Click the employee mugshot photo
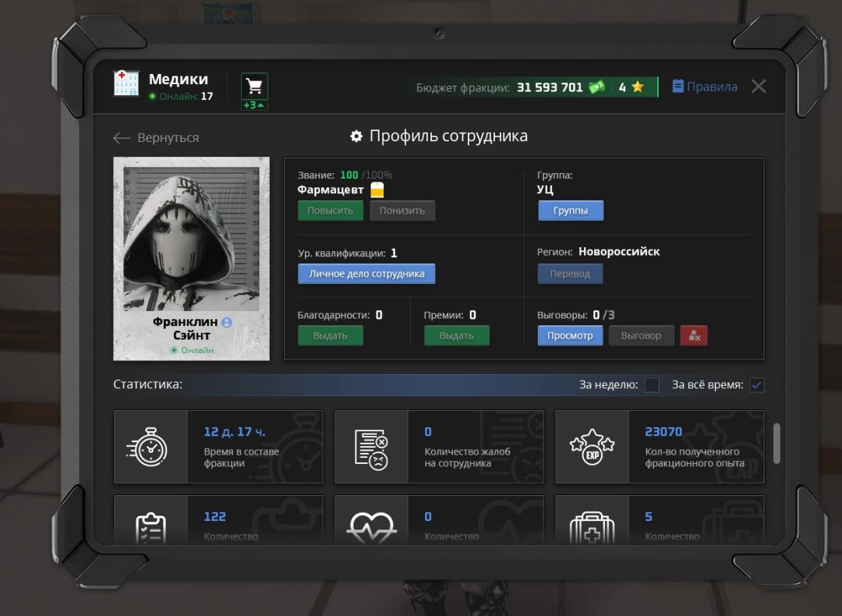The height and width of the screenshot is (616, 842). [x=191, y=239]
